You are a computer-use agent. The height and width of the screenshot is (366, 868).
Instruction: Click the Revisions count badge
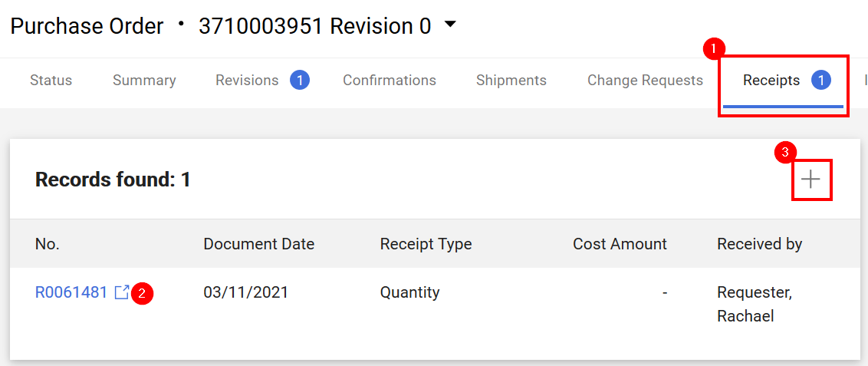[x=300, y=81]
